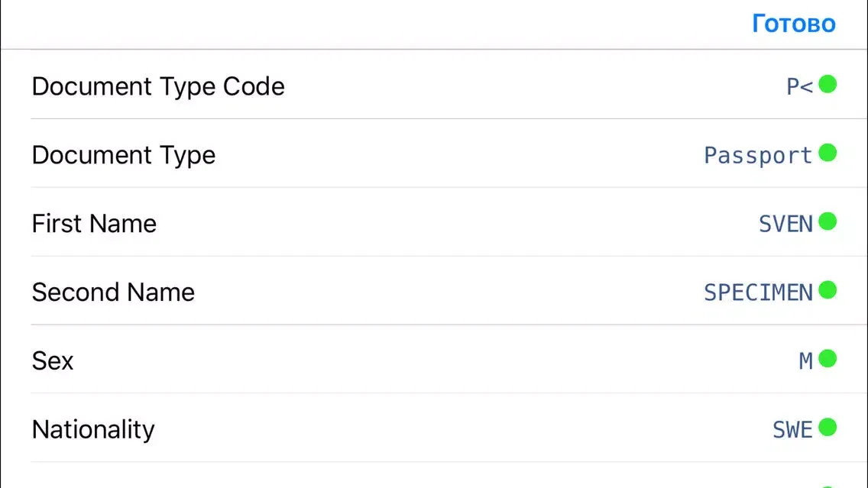The height and width of the screenshot is (488, 868).
Task: Click green dot next to SWE
Action: point(828,428)
